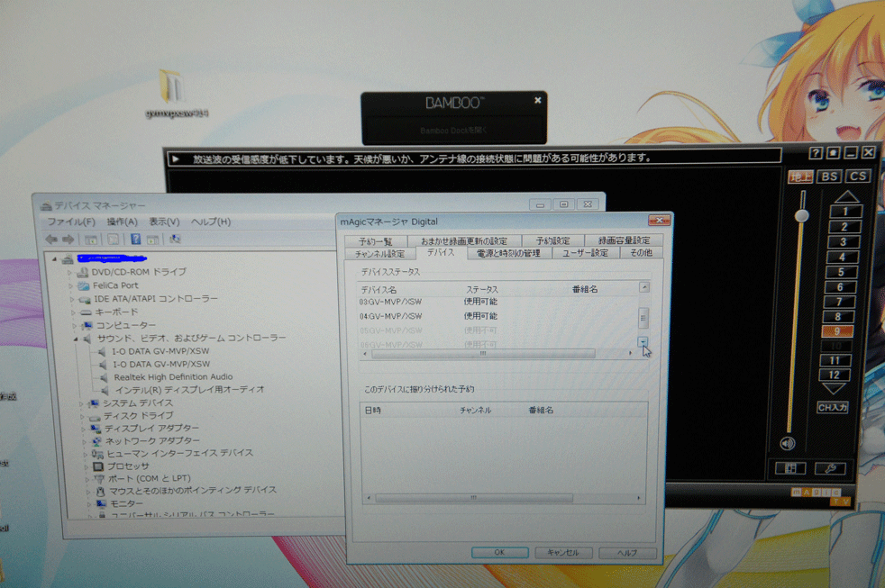Click the blue help icon in Device Manager toolbar
Image resolution: width=885 pixels, height=588 pixels.
click(x=135, y=239)
